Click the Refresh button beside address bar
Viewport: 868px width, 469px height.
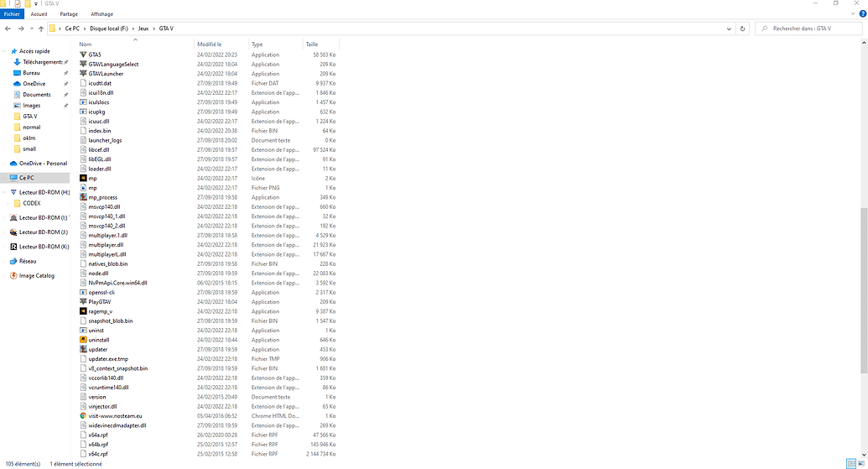742,29
